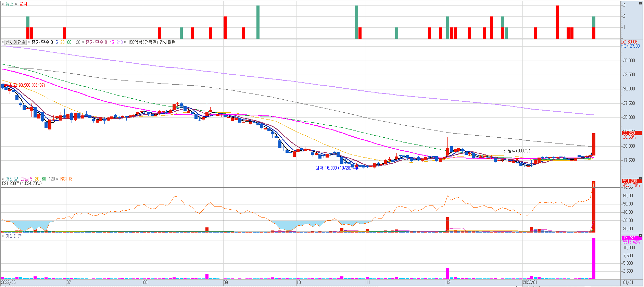
Task: Click the 최고 30,900 (06/07) high annotation
Action: point(27,85)
